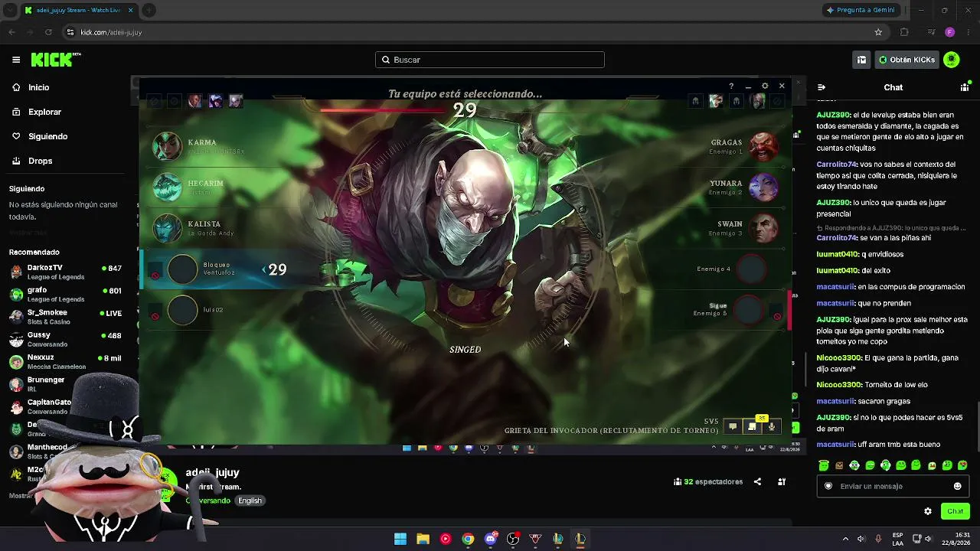The image size is (980, 551).
Task: Open the emoji picker smiley
Action: pyautogui.click(x=958, y=486)
